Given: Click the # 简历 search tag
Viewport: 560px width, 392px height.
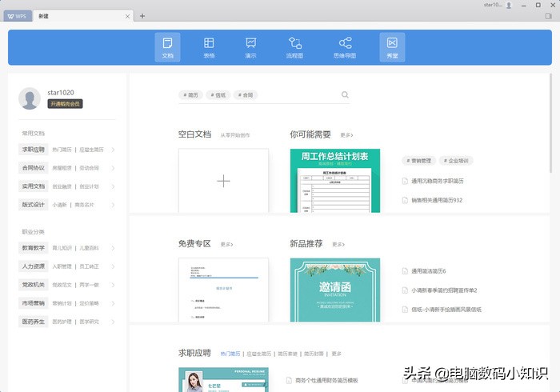Looking at the screenshot, I should (190, 95).
